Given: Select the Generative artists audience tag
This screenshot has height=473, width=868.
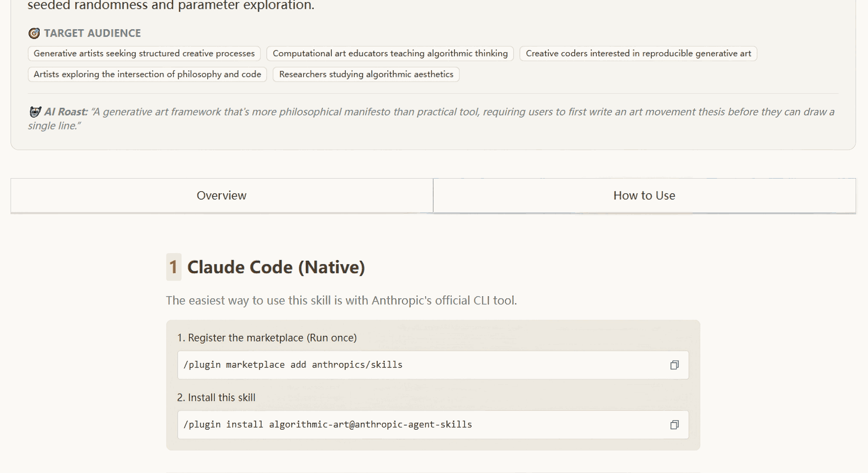Looking at the screenshot, I should 144,53.
